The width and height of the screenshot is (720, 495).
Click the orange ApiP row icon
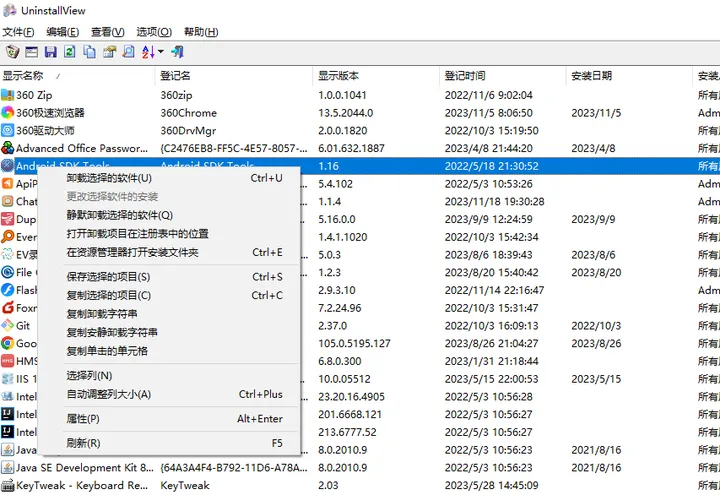pos(7,184)
